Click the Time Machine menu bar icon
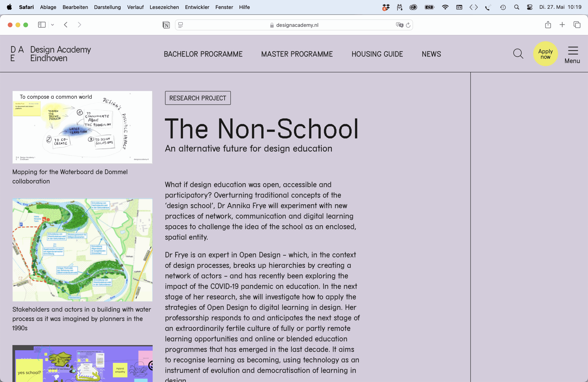 503,7
